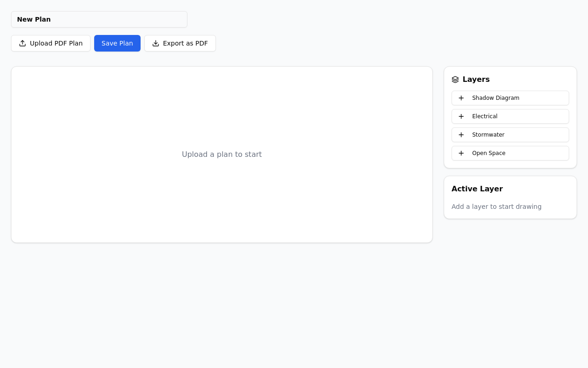This screenshot has height=368, width=588.
Task: Click the plus icon for Electrical layer
Action: pyautogui.click(x=461, y=116)
